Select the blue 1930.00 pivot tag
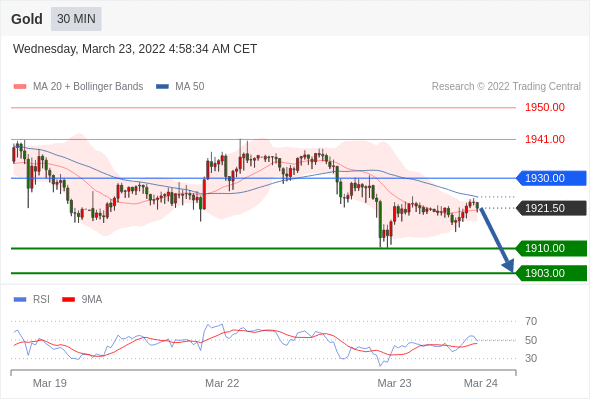590x400 pixels. pyautogui.click(x=551, y=178)
